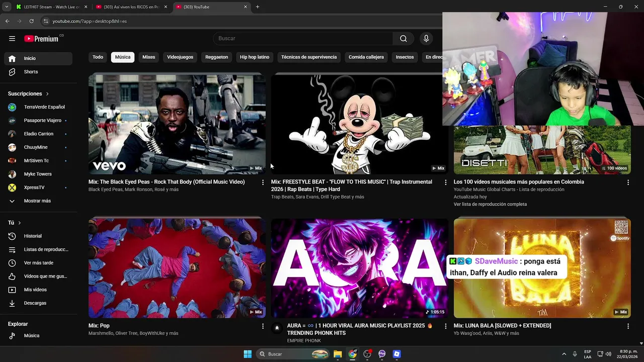Click Chrome icon on the taskbar

tap(352, 354)
